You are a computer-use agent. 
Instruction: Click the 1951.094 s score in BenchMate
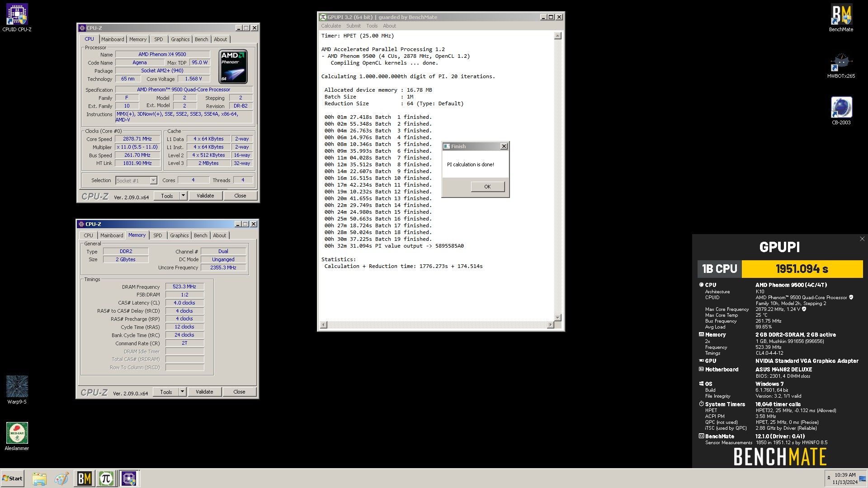click(x=802, y=269)
